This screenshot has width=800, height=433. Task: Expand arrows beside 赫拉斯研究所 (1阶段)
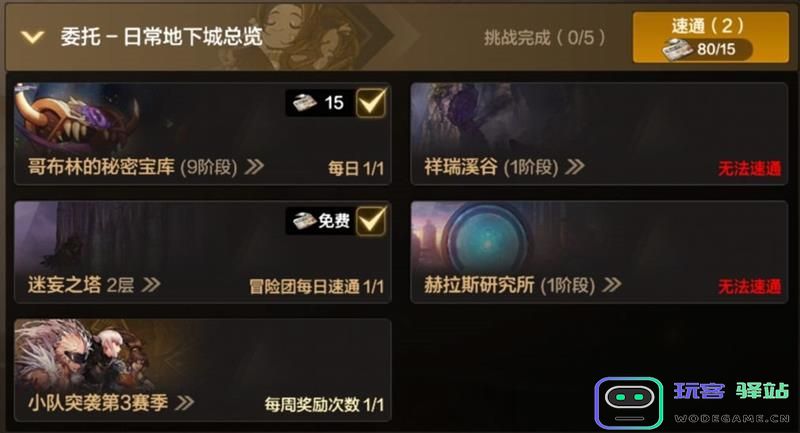click(x=612, y=285)
